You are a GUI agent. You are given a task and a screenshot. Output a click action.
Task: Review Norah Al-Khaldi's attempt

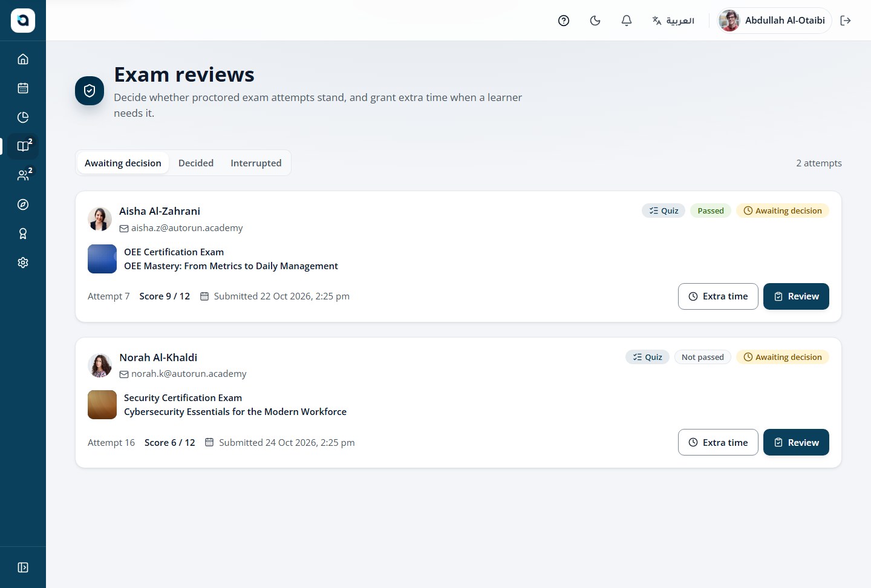coord(796,442)
